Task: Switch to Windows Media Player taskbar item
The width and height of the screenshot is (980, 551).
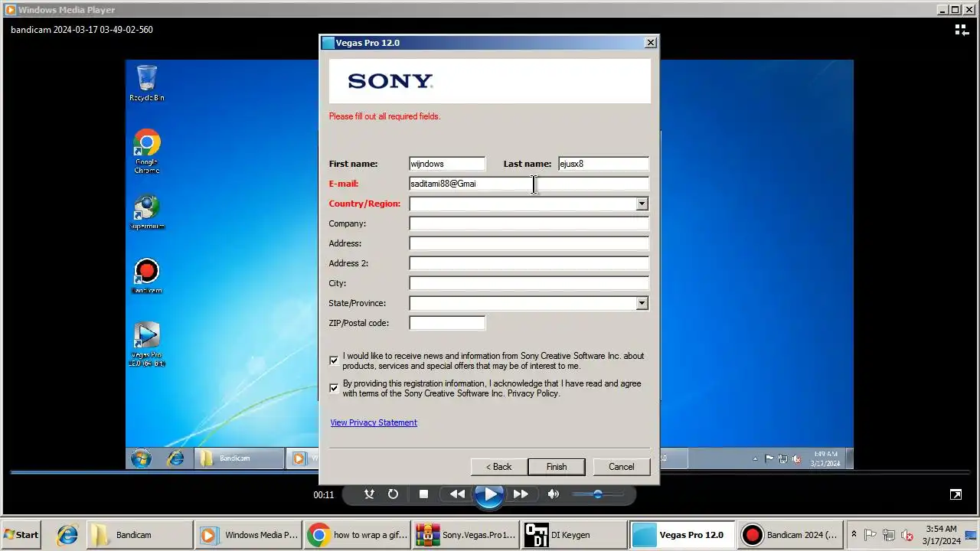Action: 249,535
